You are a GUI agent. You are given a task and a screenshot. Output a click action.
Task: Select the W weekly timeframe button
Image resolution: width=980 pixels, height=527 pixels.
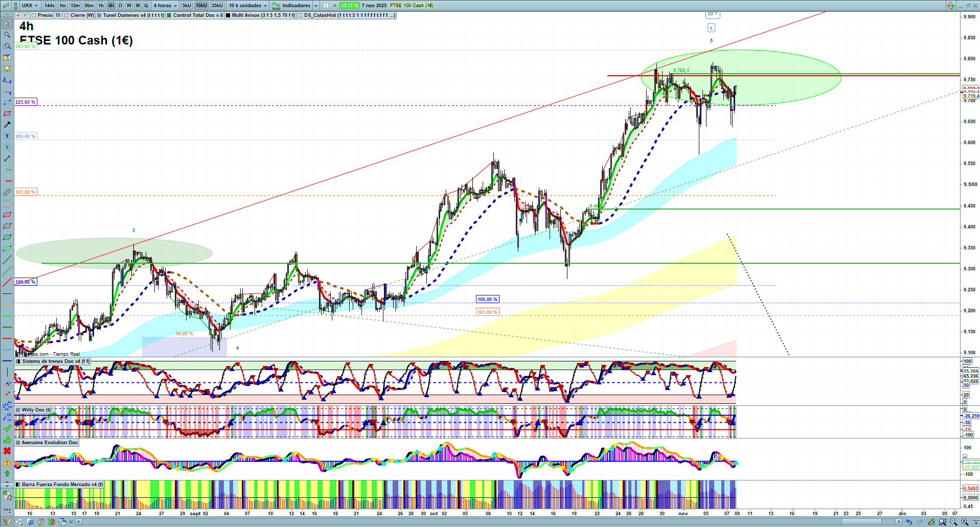coord(129,6)
